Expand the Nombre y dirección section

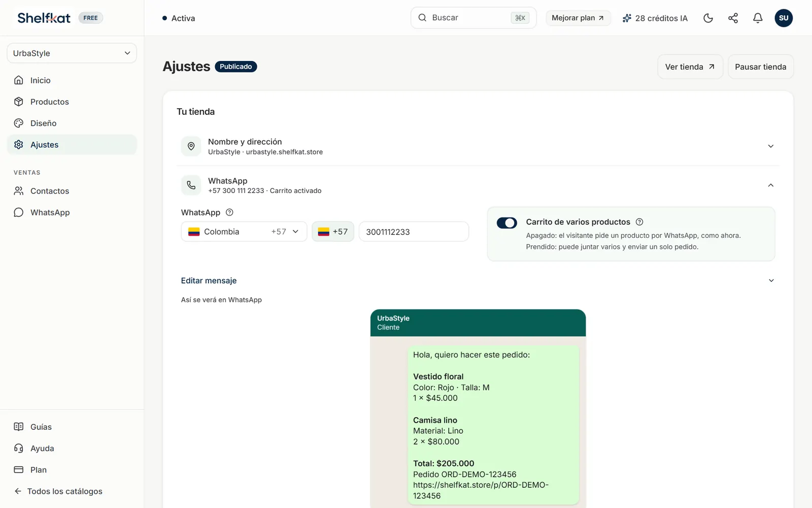coord(478,146)
